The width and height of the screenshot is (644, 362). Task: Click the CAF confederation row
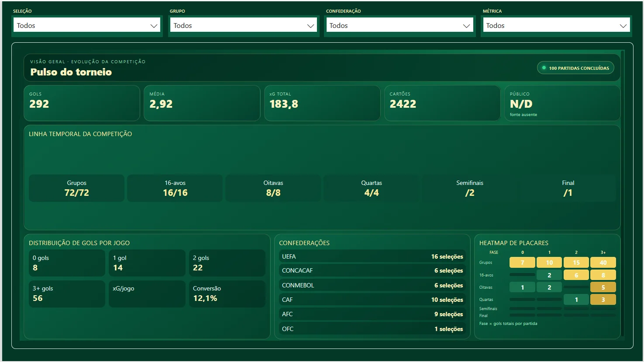[x=372, y=300]
